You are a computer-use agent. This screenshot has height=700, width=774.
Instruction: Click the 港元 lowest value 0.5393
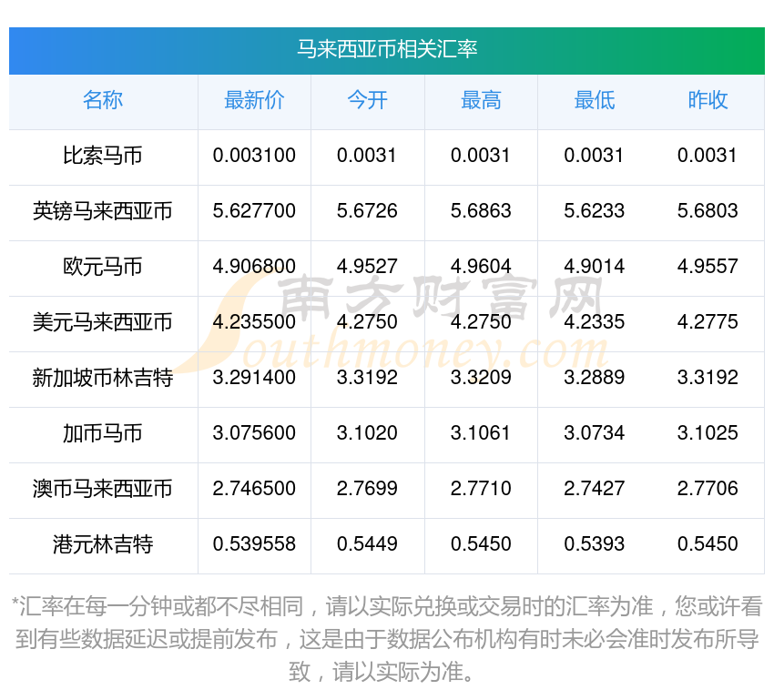[x=595, y=544]
